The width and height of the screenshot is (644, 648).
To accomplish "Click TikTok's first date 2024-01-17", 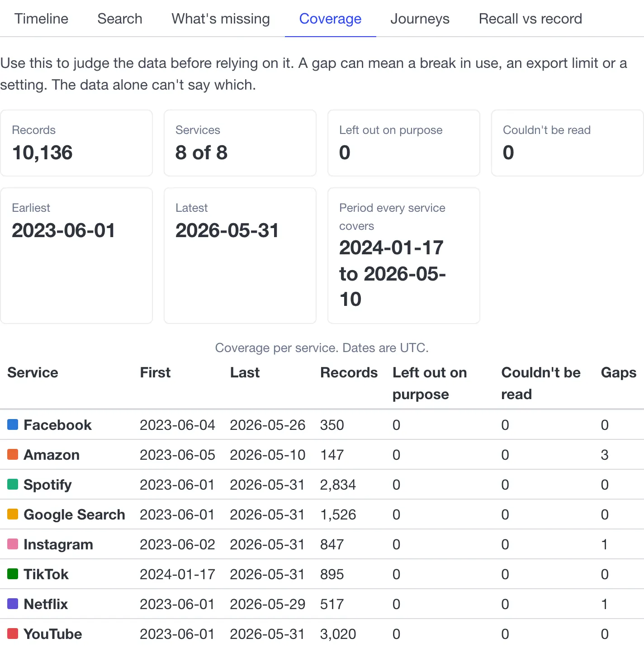I will (x=177, y=574).
